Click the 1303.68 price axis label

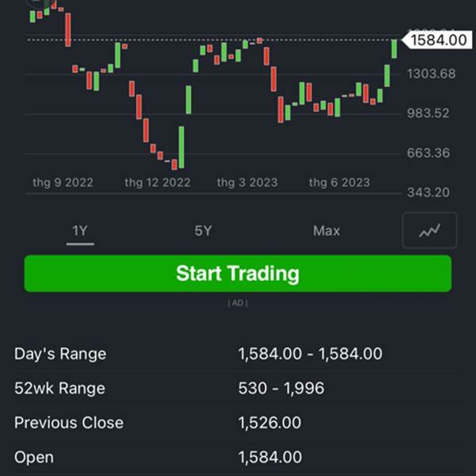[x=431, y=74]
